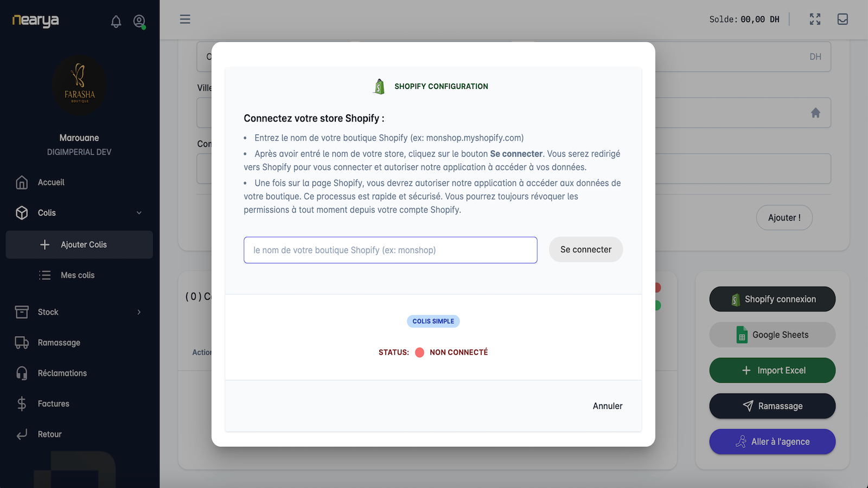
Task: Open the inbox icon in top bar
Action: pos(843,20)
